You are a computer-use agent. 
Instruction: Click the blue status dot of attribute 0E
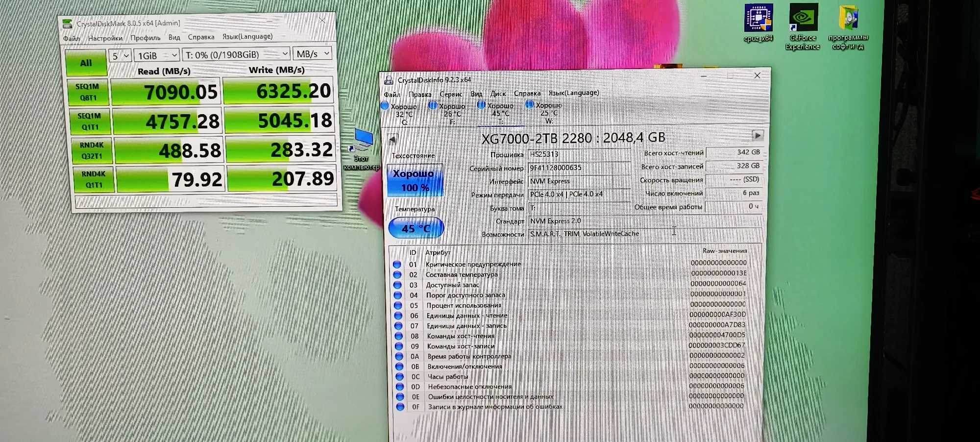pyautogui.click(x=400, y=397)
